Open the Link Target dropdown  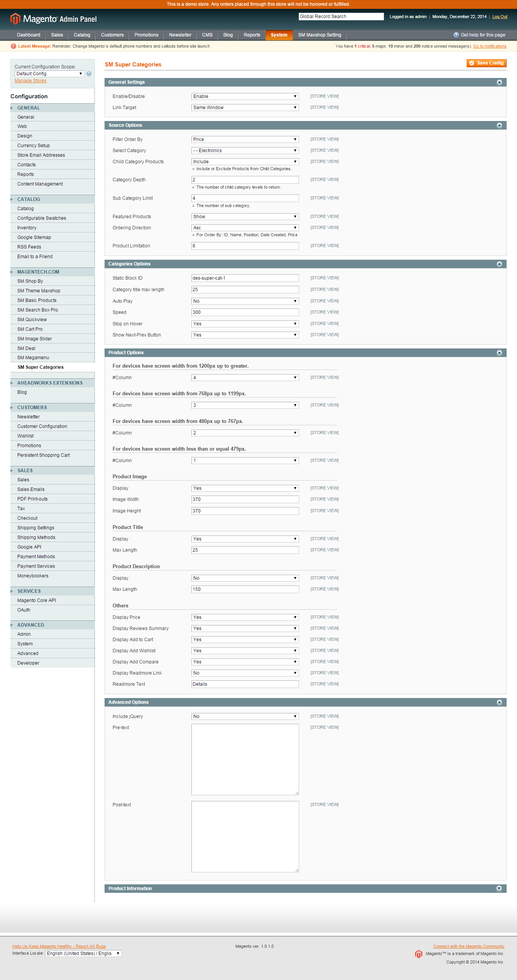[245, 108]
